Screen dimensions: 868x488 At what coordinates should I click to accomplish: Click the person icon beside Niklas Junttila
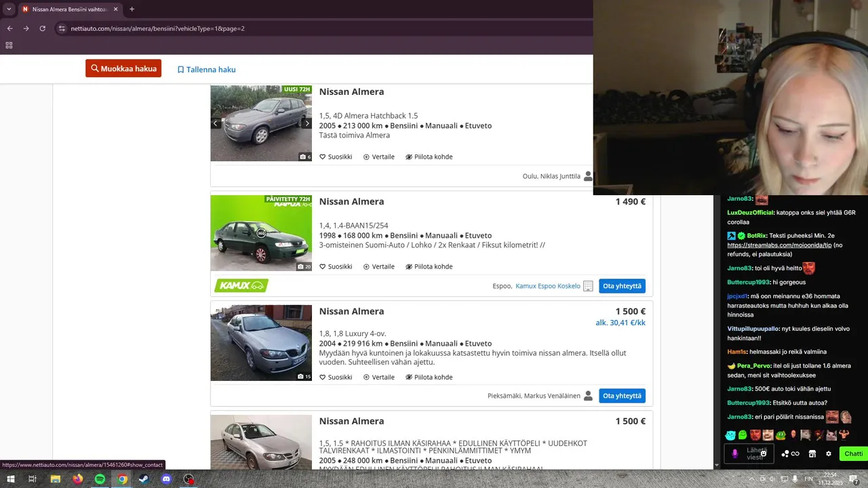588,176
